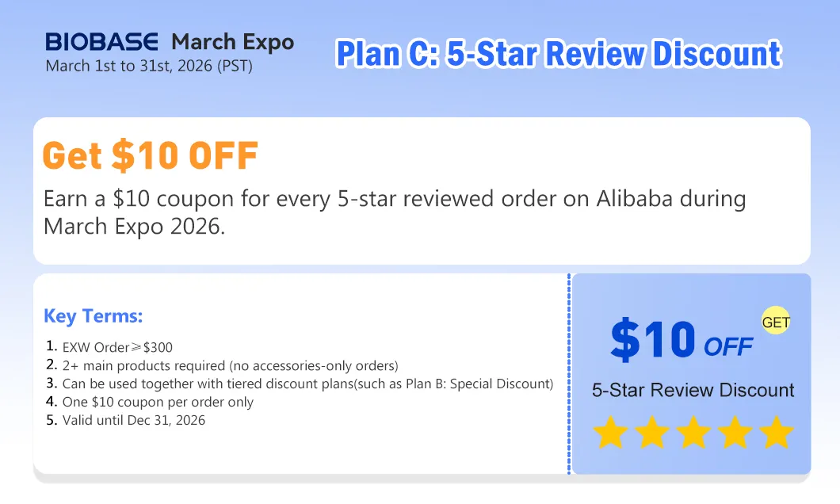
Task: Click the "Earn a $10 coupon" description paragraph
Action: [x=394, y=212]
